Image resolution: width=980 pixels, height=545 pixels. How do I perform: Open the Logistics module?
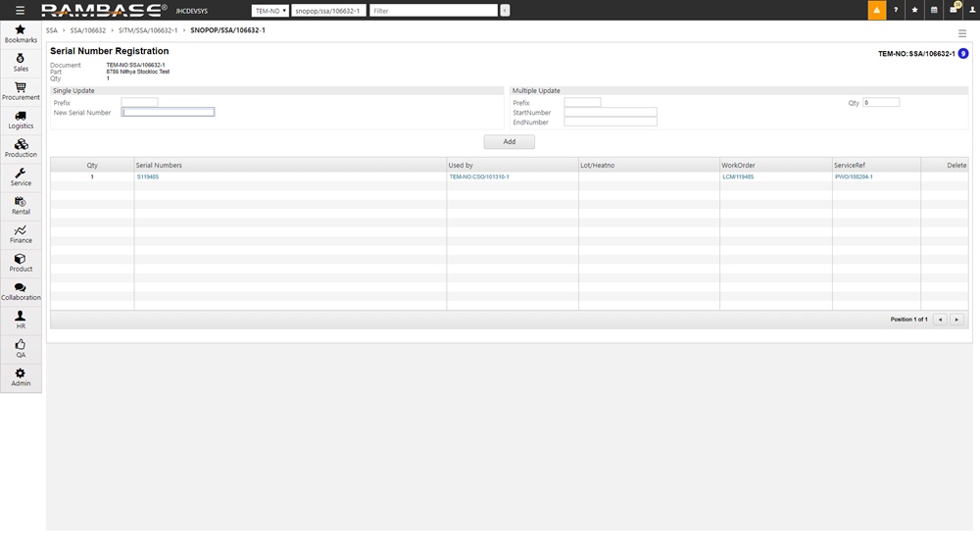tap(21, 120)
